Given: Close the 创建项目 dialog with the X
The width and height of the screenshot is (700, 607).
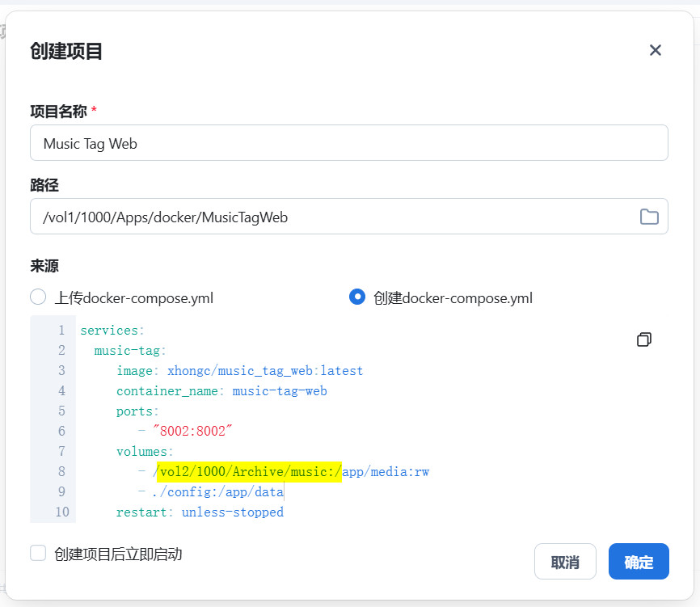Looking at the screenshot, I should [655, 50].
